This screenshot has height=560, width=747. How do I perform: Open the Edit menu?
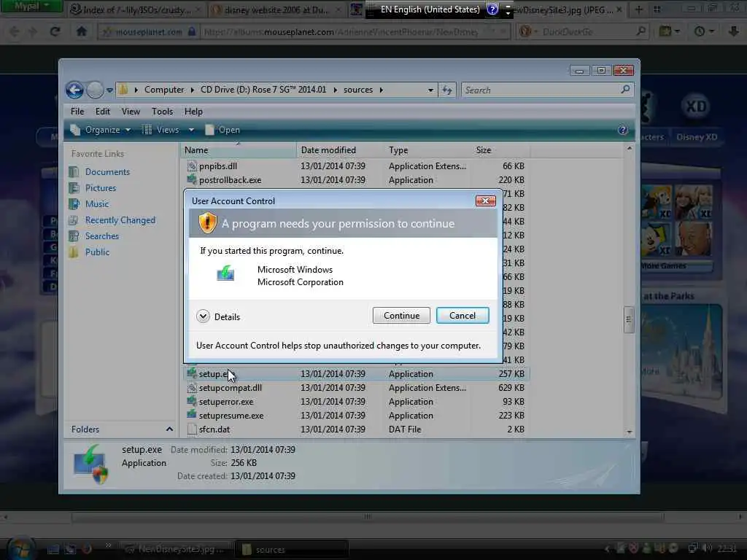102,112
